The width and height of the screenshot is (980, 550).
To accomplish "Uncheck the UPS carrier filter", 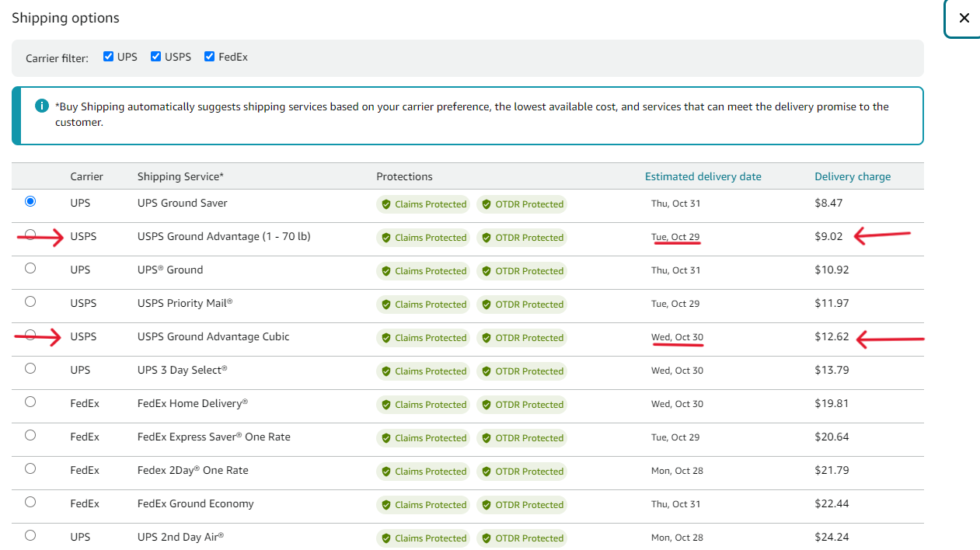I will point(109,56).
